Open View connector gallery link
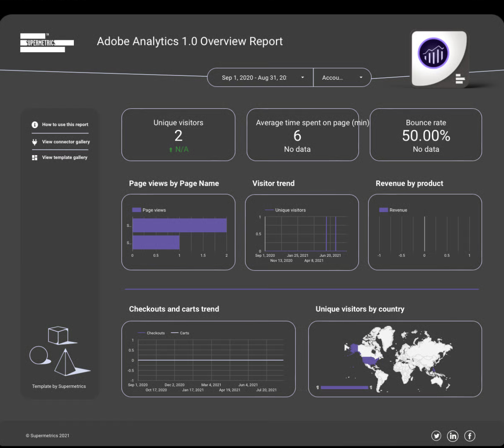The width and height of the screenshot is (504, 448). tap(66, 142)
